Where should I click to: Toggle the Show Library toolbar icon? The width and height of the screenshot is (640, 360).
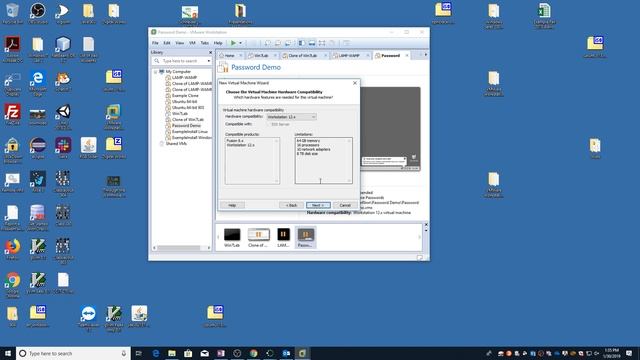pos(302,43)
